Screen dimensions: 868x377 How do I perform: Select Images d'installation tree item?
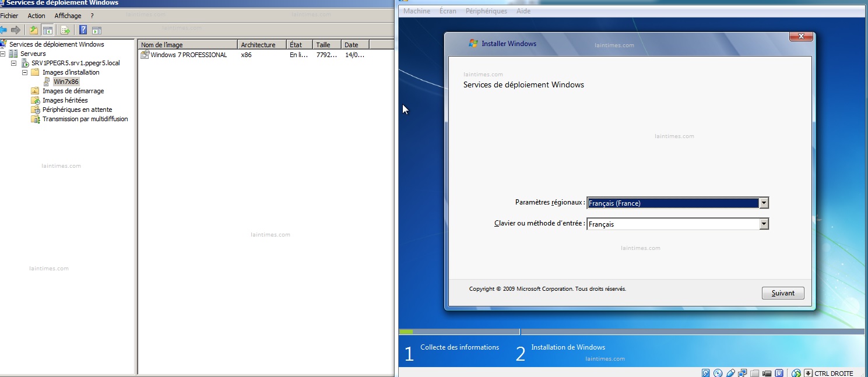point(71,72)
